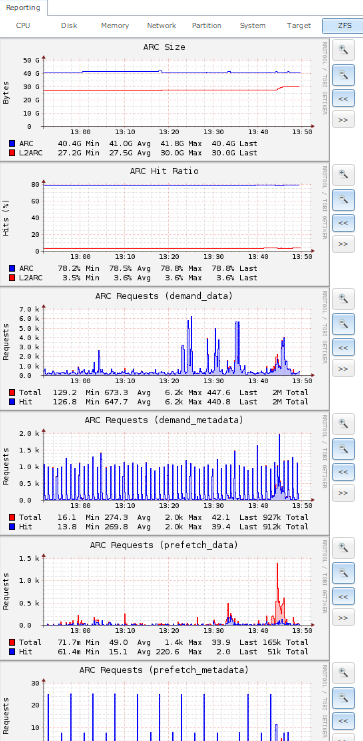Zoom out on the prefetch_data requests graph
Screen dimensions: 363x741
pyautogui.click(x=343, y=574)
